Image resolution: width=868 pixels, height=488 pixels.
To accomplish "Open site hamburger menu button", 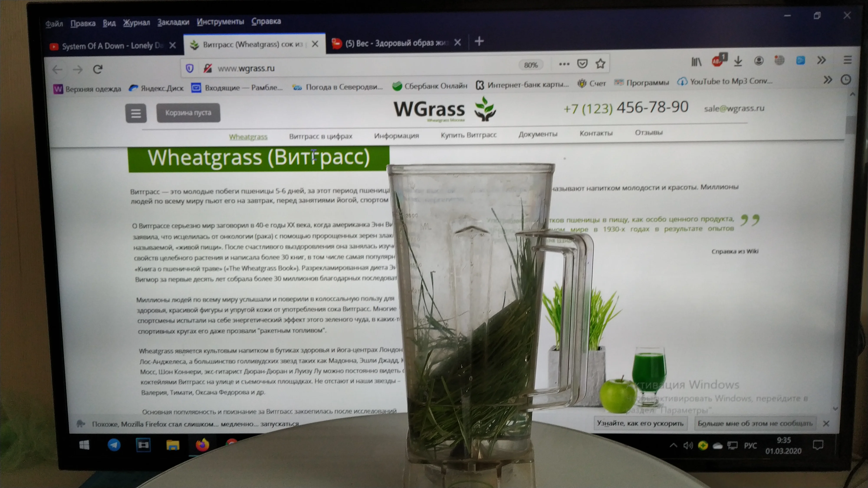I will click(136, 113).
